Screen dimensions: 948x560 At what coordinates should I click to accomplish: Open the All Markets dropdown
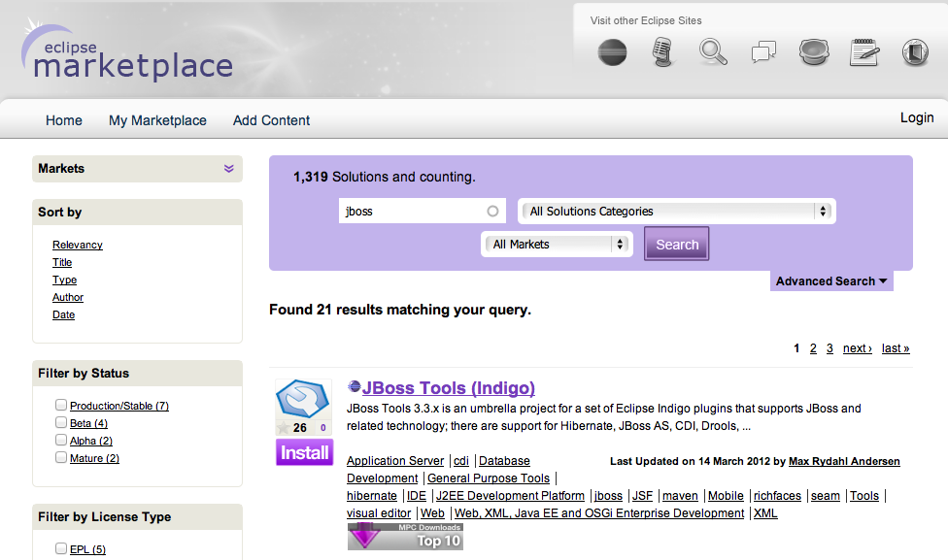[x=558, y=245]
